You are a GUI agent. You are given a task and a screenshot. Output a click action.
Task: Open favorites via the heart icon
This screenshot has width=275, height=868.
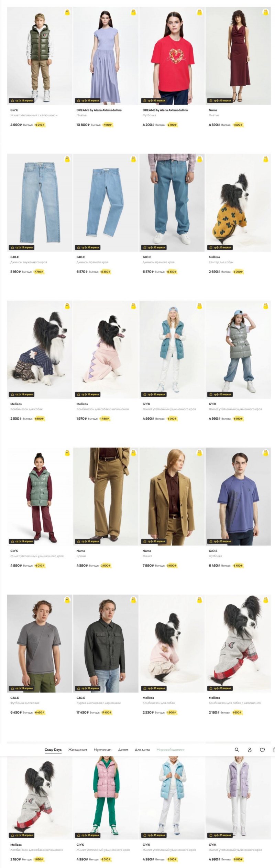click(x=262, y=750)
